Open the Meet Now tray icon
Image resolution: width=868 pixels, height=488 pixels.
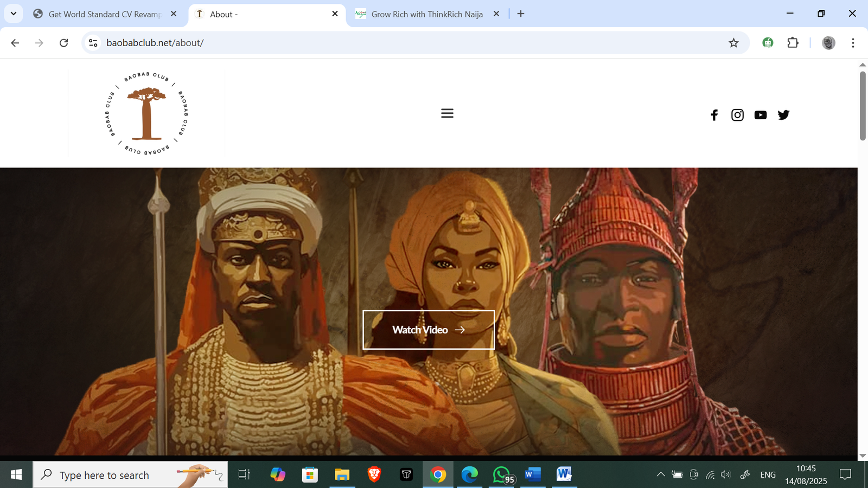[693, 474]
